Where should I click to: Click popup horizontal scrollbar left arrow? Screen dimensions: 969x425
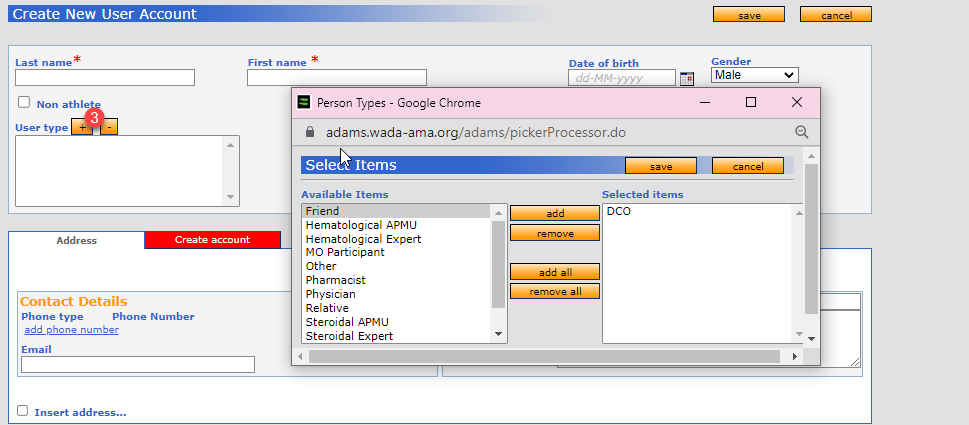301,356
